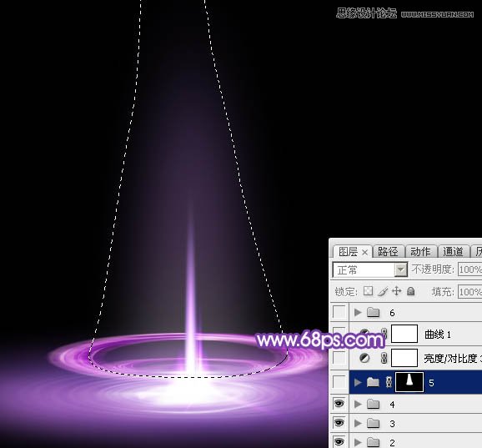Click the 不透明度 label
Image resolution: width=482 pixels, height=448 pixels.
(x=433, y=269)
